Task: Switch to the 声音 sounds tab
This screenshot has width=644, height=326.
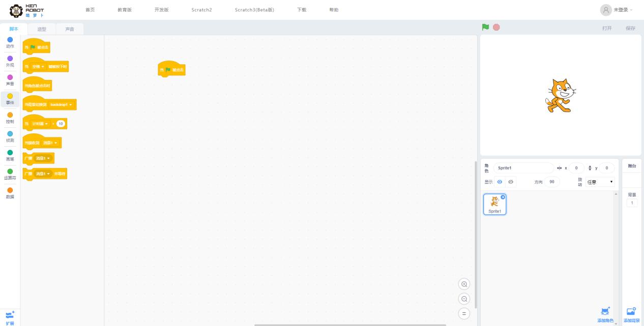Action: pyautogui.click(x=70, y=29)
